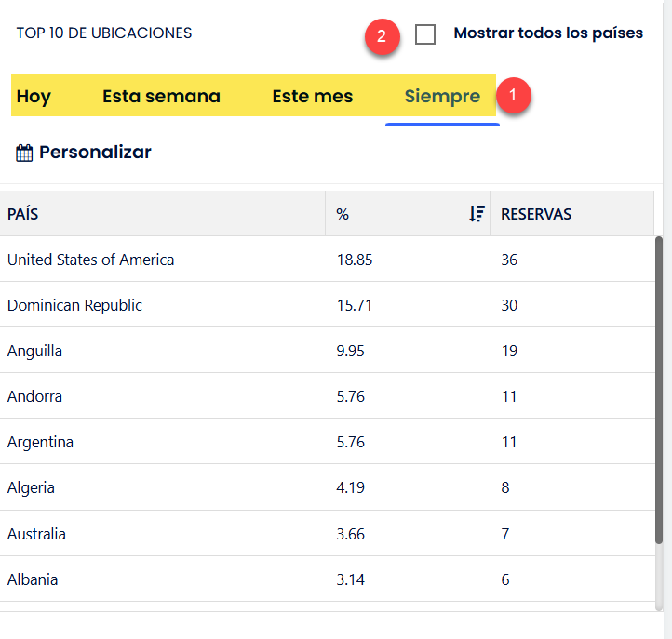
Task: Click the table's vertical scrollbar
Action: click(659, 391)
